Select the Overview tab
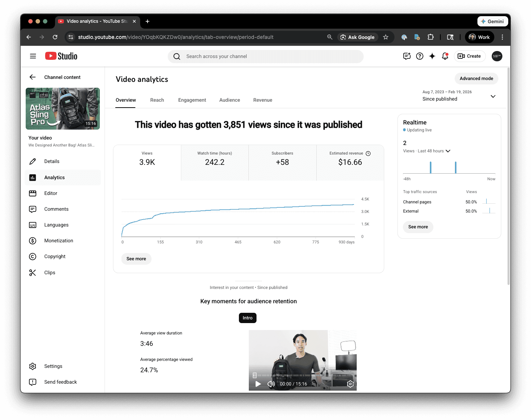The width and height of the screenshot is (531, 420). 126,100
